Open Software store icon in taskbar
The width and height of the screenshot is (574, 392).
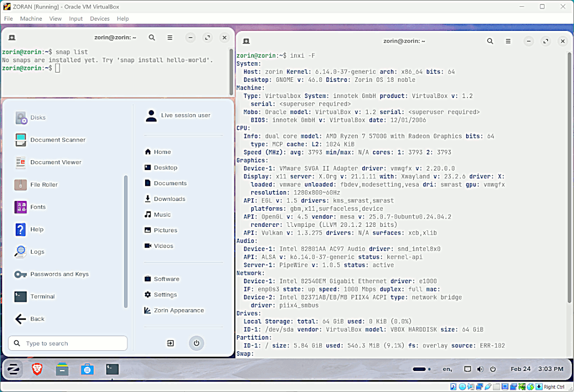87,369
